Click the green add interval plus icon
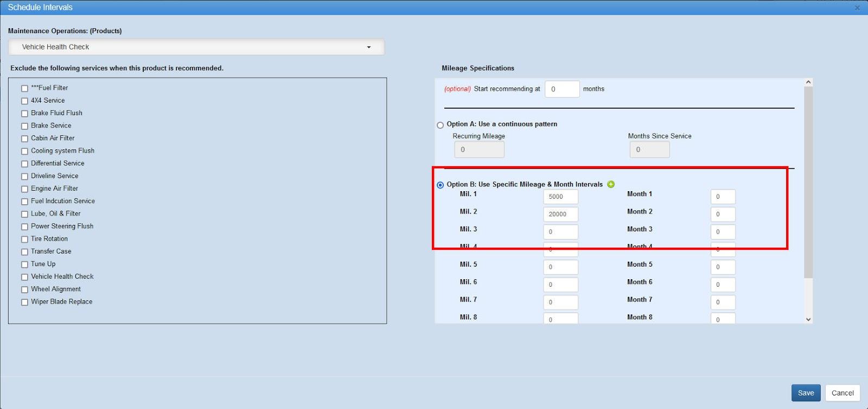Screen dimensions: 868x409 click(611, 184)
